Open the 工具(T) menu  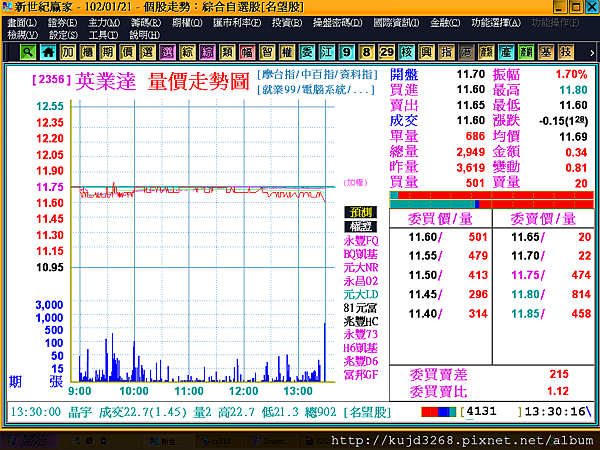click(x=103, y=35)
